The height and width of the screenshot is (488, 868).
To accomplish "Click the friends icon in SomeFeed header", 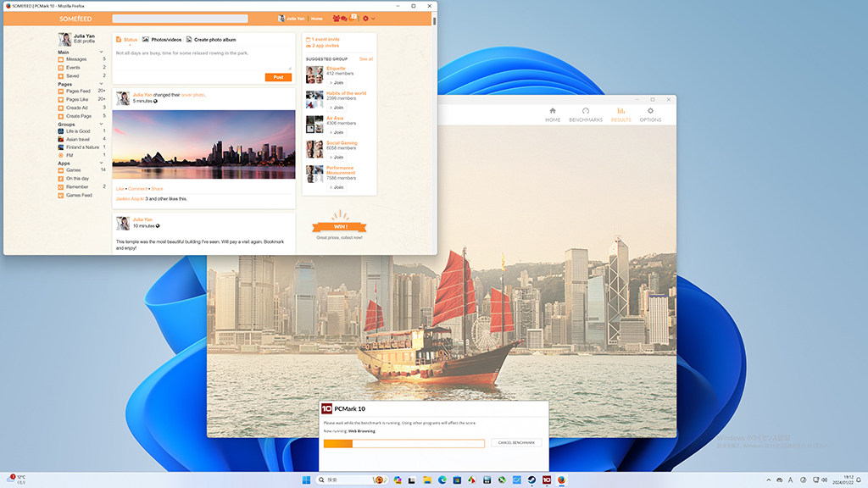I will coord(336,19).
